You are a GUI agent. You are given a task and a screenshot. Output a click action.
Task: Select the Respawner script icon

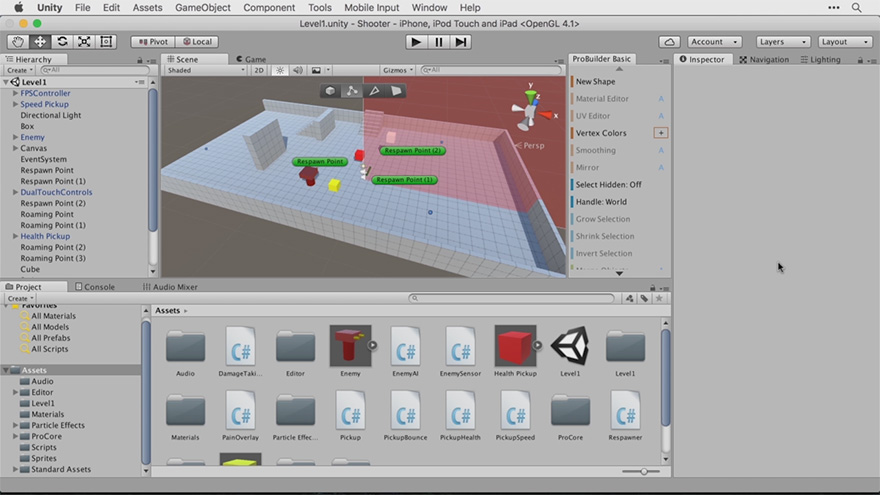625,410
